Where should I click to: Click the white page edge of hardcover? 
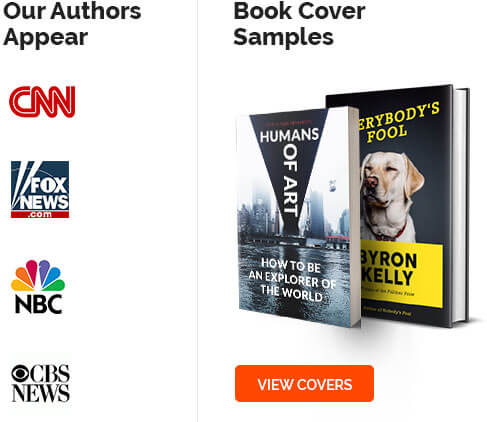[460, 205]
